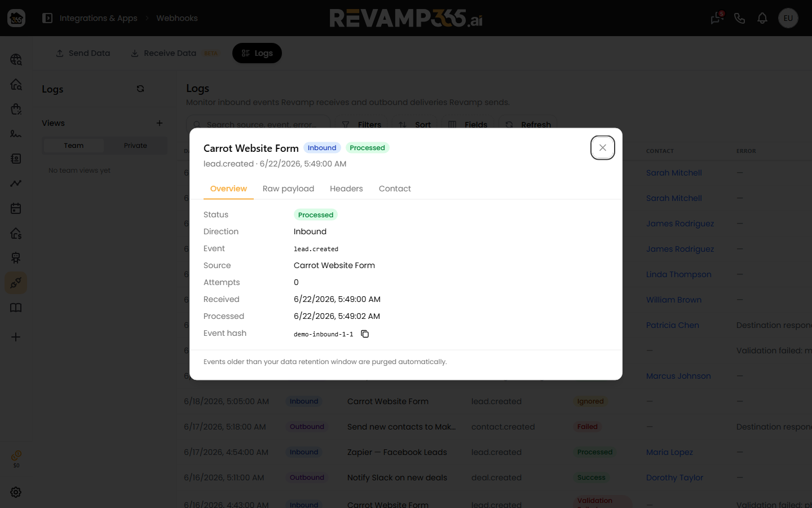Click the CONTACT column header

coord(660,151)
